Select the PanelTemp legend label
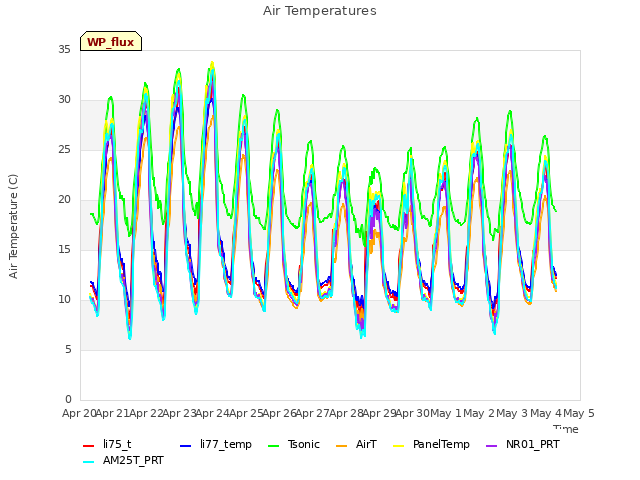The height and width of the screenshot is (480, 640). click(441, 444)
